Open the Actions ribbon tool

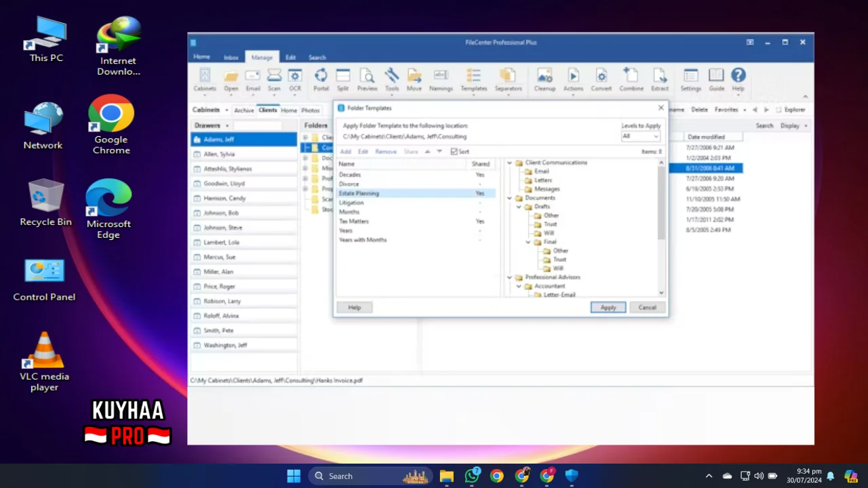click(573, 79)
